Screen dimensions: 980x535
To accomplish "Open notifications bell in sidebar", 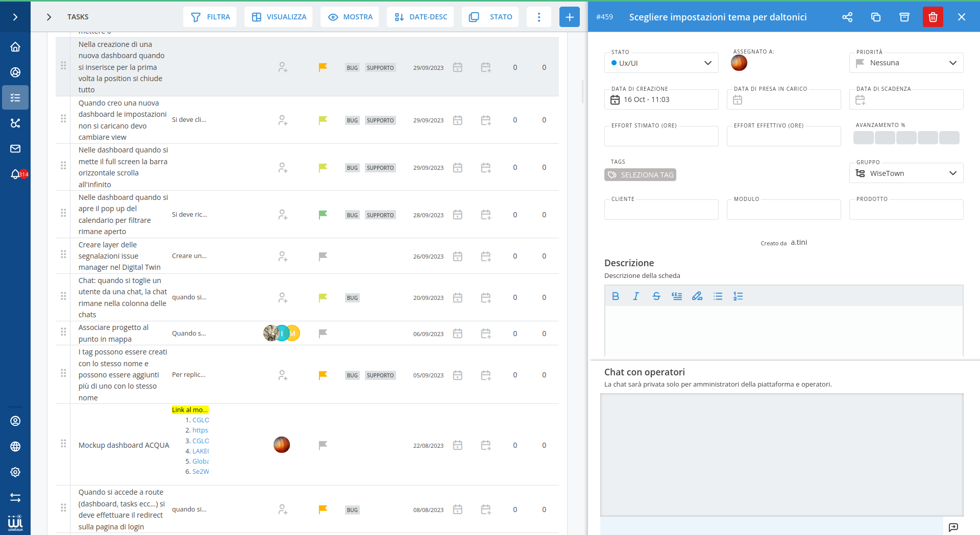I will pos(15,174).
